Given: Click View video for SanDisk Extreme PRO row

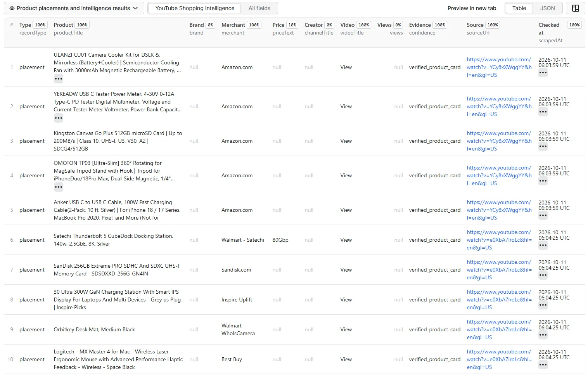Looking at the screenshot, I should (x=346, y=270).
